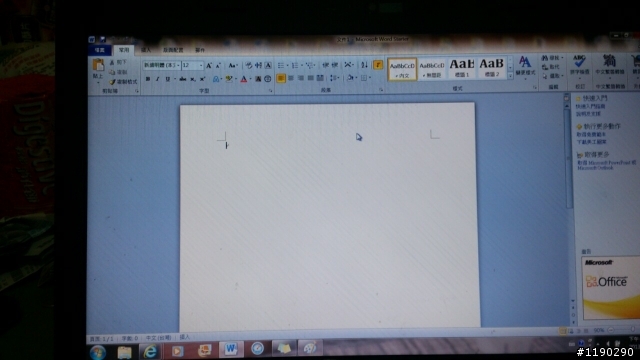Image resolution: width=640 pixels, height=360 pixels.
Task: Open the font name dropdown
Action: [x=178, y=65]
